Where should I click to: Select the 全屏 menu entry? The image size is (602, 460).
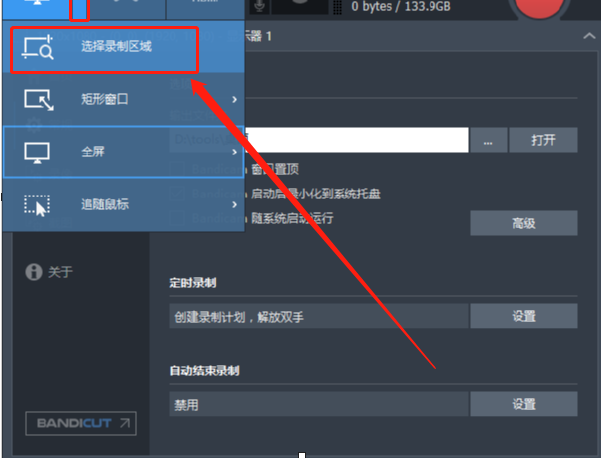coord(123,152)
